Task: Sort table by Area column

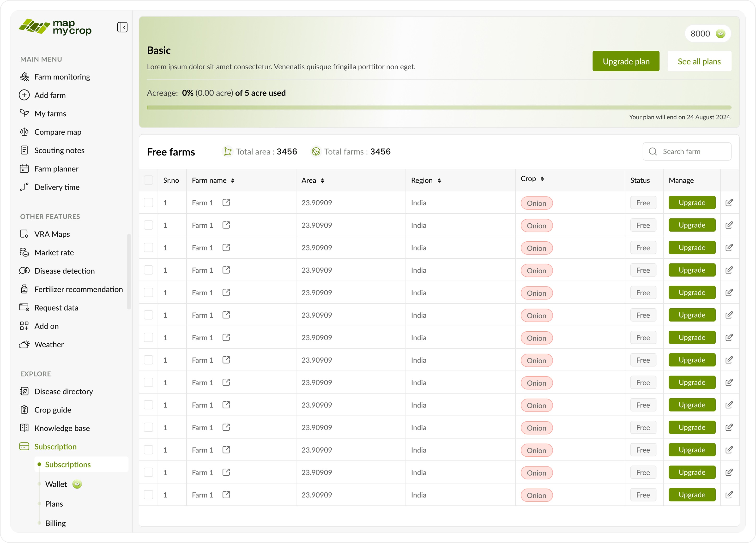Action: [322, 180]
